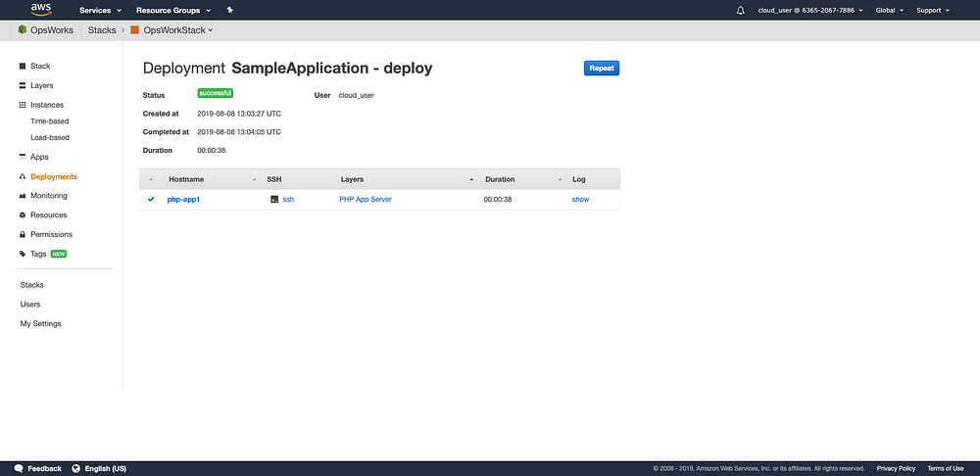Click the Tags icon in sidebar

pyautogui.click(x=23, y=254)
